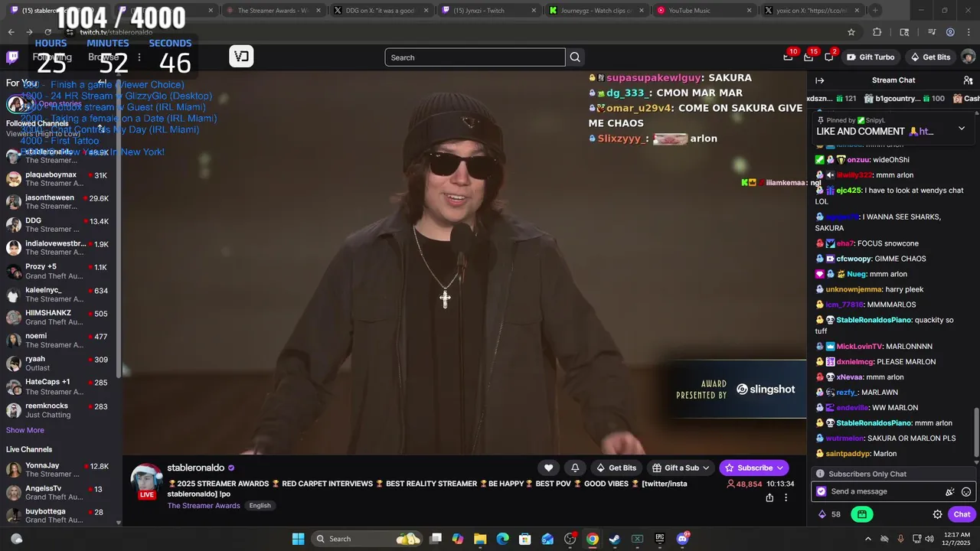980x551 pixels.
Task: Show more followed channels
Action: pos(25,430)
